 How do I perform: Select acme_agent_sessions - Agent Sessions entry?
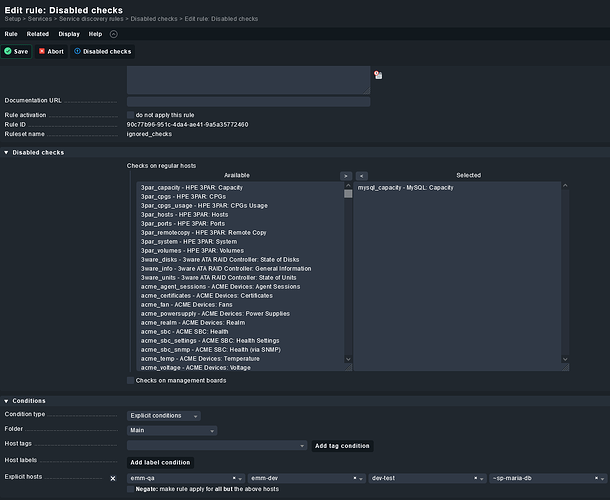pyautogui.click(x=220, y=286)
